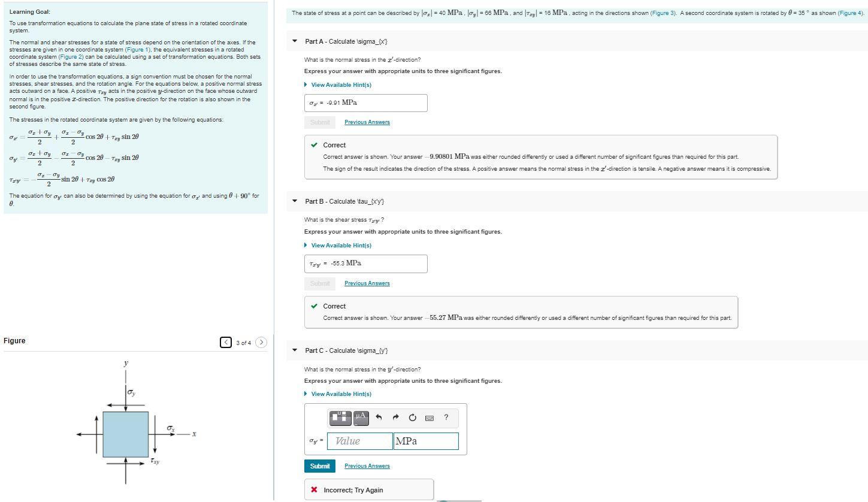Open the (Figure 1) link in Learning Goal
This screenshot has width=868, height=502.
[138, 50]
